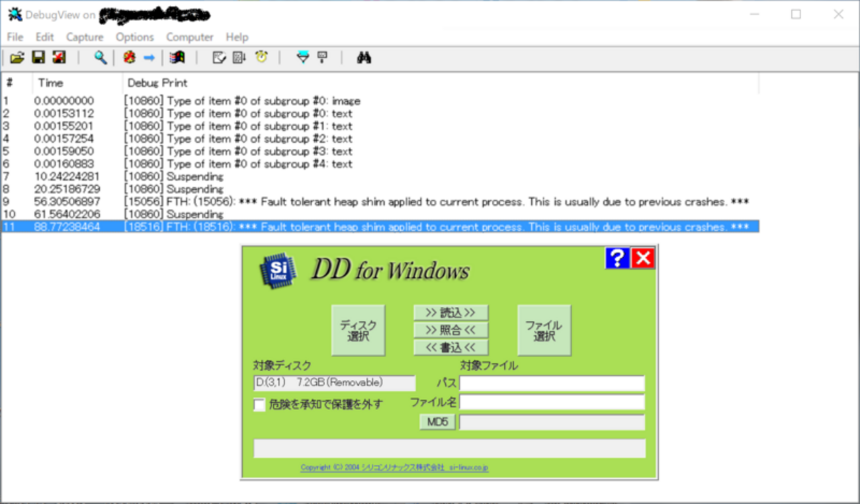Image resolution: width=860 pixels, height=504 pixels.
Task: Click the log history depth icon
Action: click(239, 58)
